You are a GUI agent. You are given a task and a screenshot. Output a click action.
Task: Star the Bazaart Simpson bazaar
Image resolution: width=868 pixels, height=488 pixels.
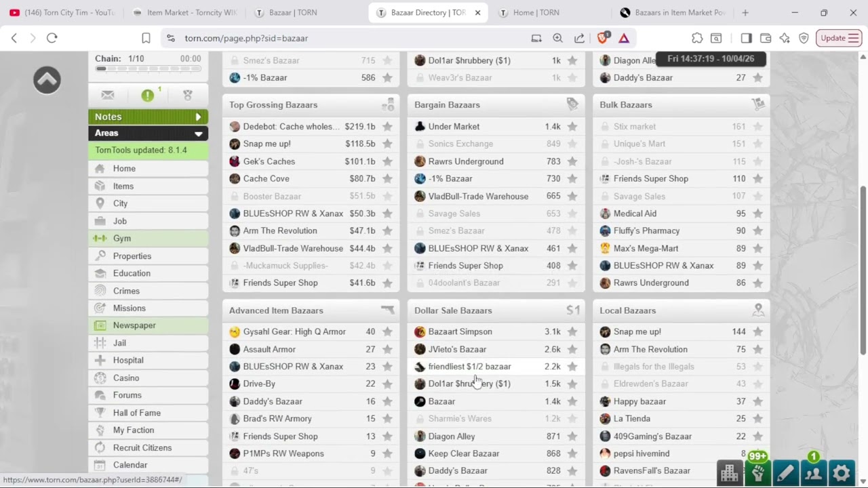click(x=572, y=331)
